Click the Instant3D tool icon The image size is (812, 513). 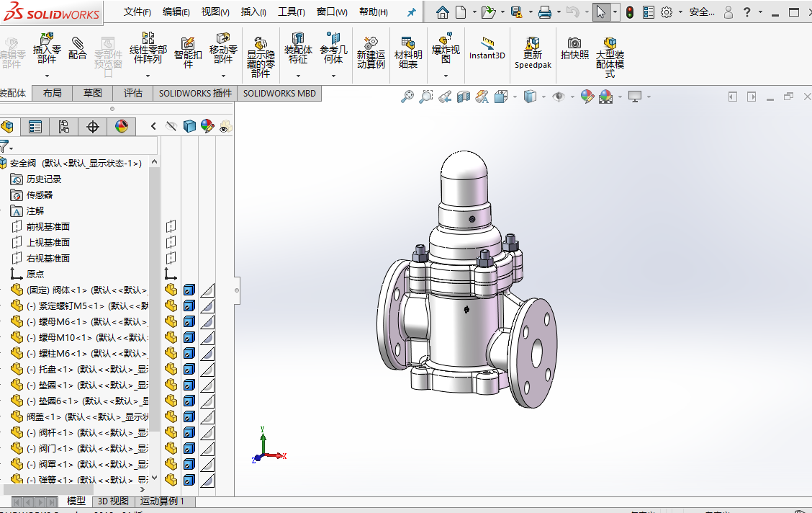point(487,43)
